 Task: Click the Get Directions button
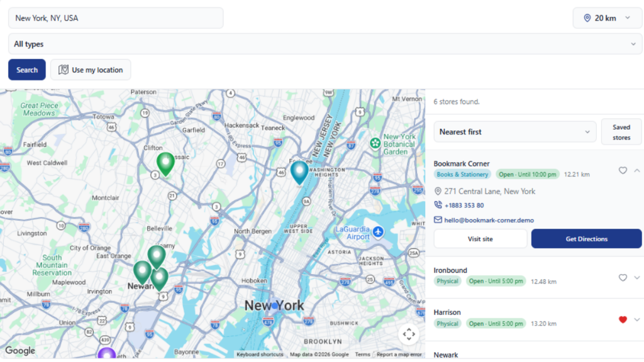click(586, 239)
